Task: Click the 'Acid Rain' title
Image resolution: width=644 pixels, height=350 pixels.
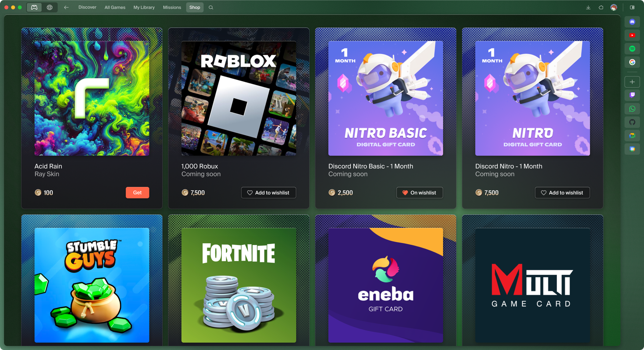Action: click(48, 166)
